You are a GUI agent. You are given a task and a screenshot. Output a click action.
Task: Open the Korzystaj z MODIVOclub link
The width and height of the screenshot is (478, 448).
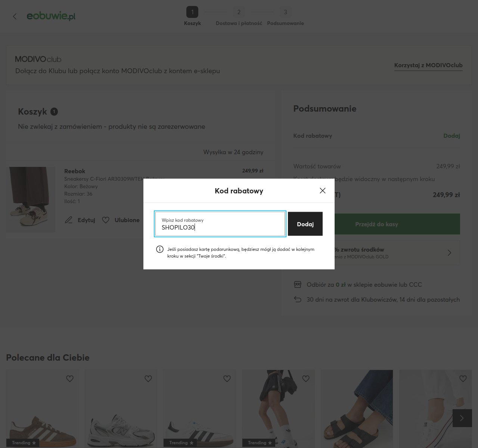coord(428,65)
